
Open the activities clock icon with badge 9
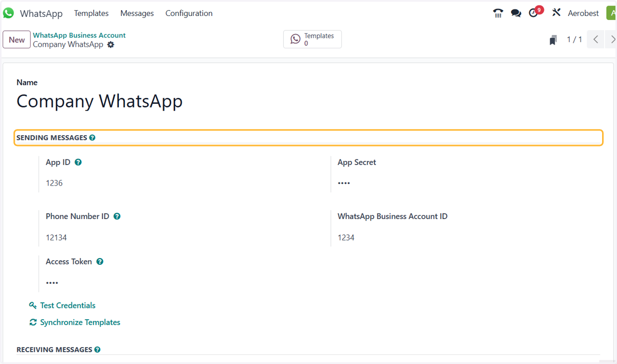tap(534, 13)
